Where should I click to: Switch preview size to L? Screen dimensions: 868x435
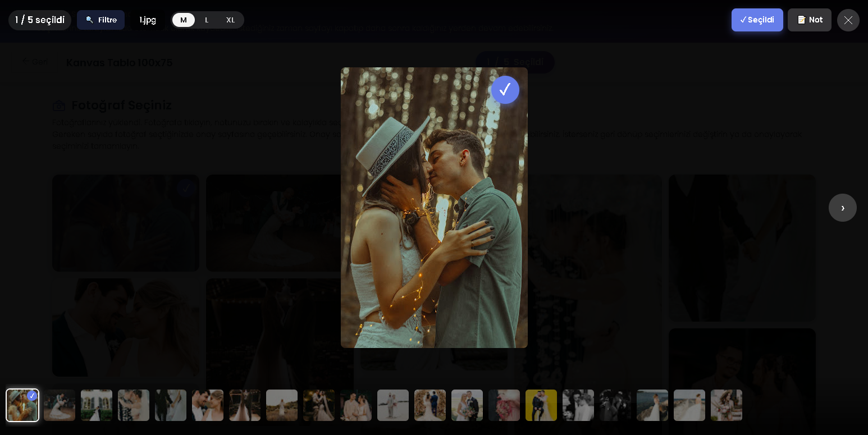pos(207,20)
